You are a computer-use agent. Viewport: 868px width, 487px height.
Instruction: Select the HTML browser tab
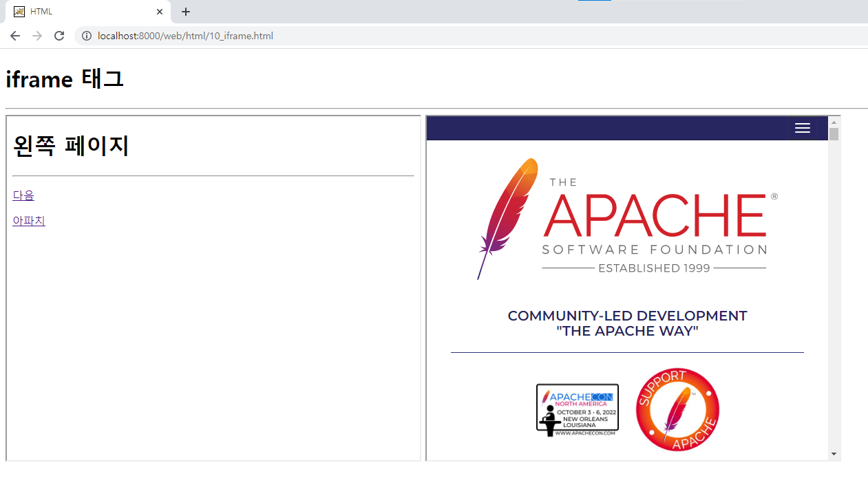[x=88, y=12]
